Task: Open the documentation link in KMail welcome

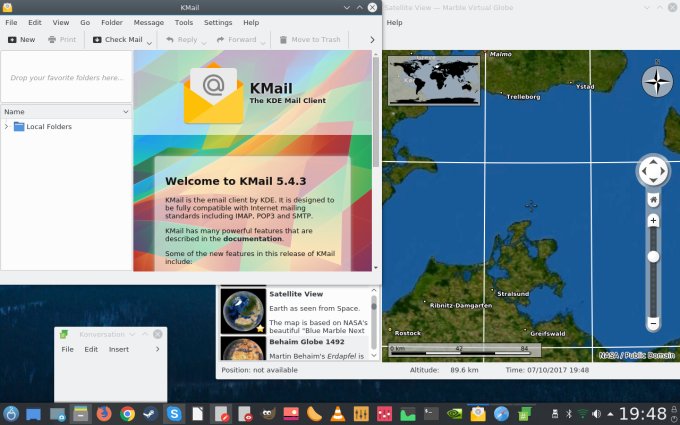Action: [252, 239]
